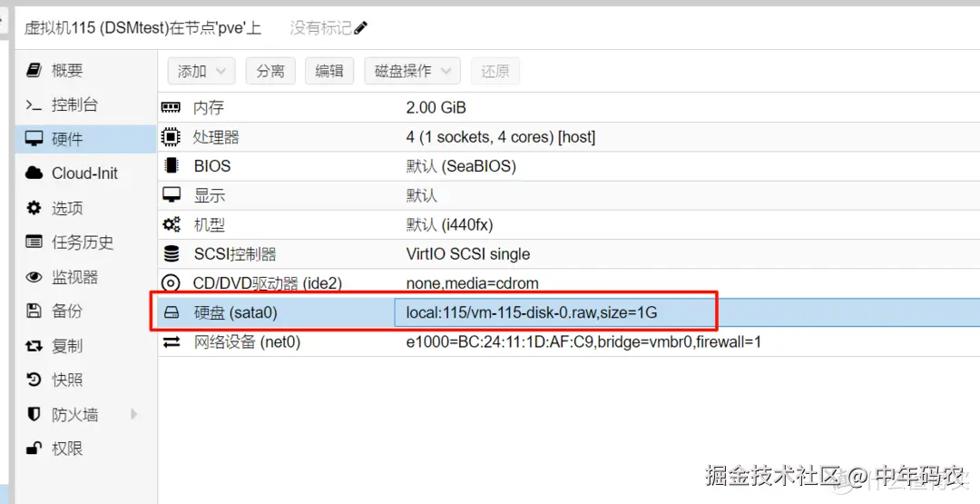Screen dimensions: 980x504
Task: Click the 网络设备 (net0) label
Action: point(247,342)
